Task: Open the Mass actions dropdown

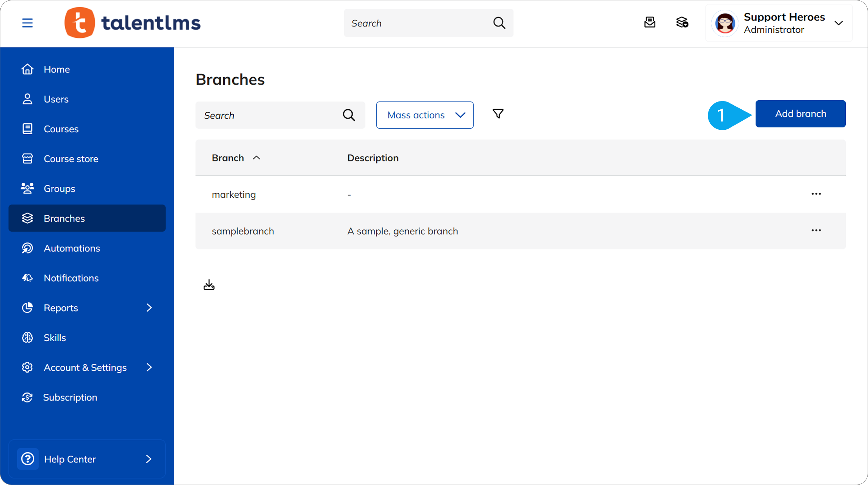Action: click(x=425, y=115)
